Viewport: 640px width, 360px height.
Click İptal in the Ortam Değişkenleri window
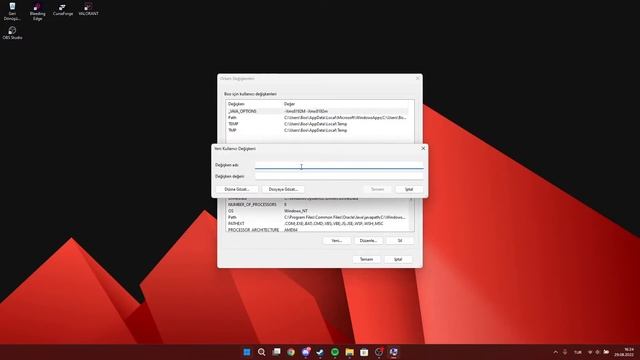(398, 260)
